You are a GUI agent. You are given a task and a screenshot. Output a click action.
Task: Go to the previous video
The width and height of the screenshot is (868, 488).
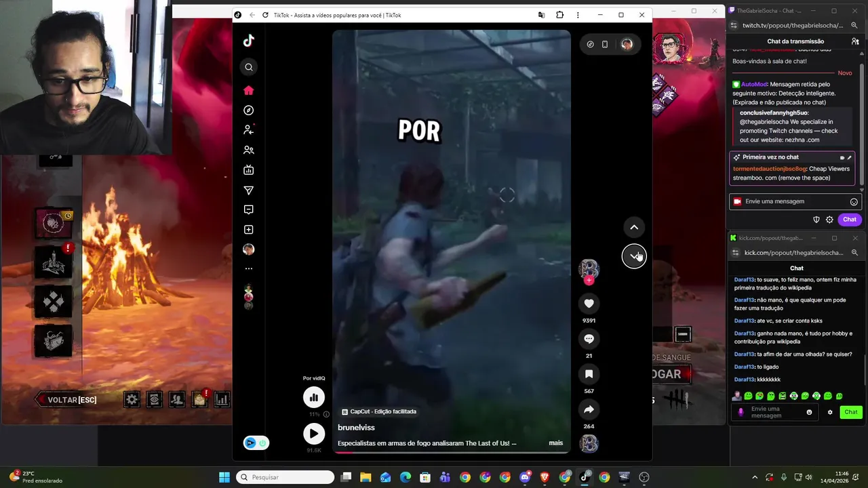click(x=634, y=227)
